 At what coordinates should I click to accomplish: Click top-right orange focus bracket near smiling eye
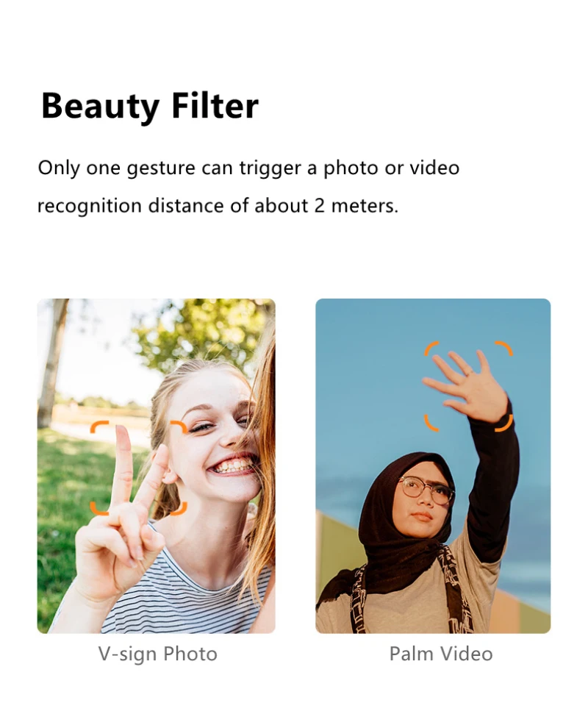point(179,427)
